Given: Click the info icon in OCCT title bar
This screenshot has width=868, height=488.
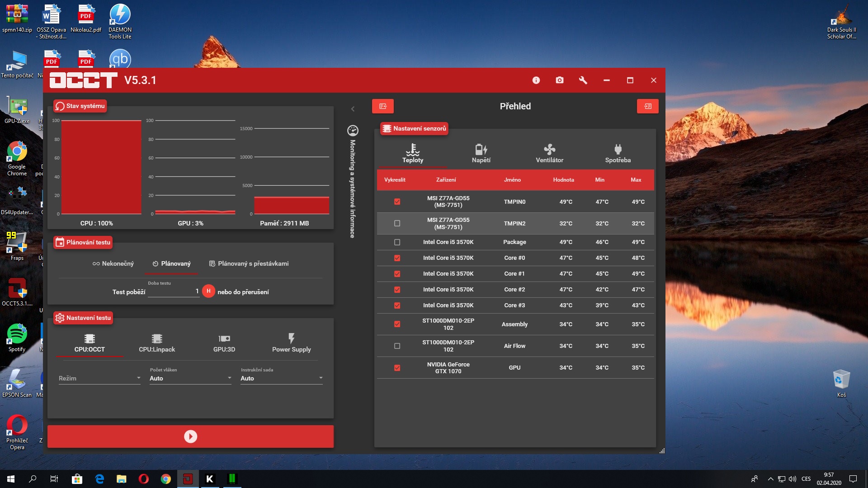Looking at the screenshot, I should click(x=536, y=80).
